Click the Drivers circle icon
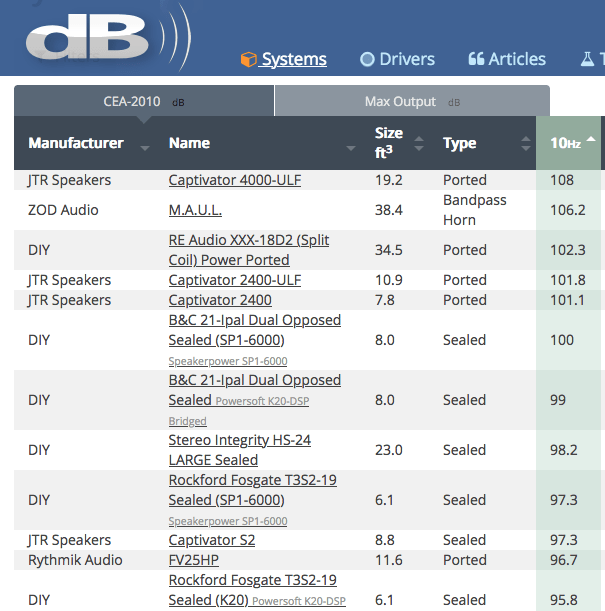Image resolution: width=605 pixels, height=611 pixels. 367,59
